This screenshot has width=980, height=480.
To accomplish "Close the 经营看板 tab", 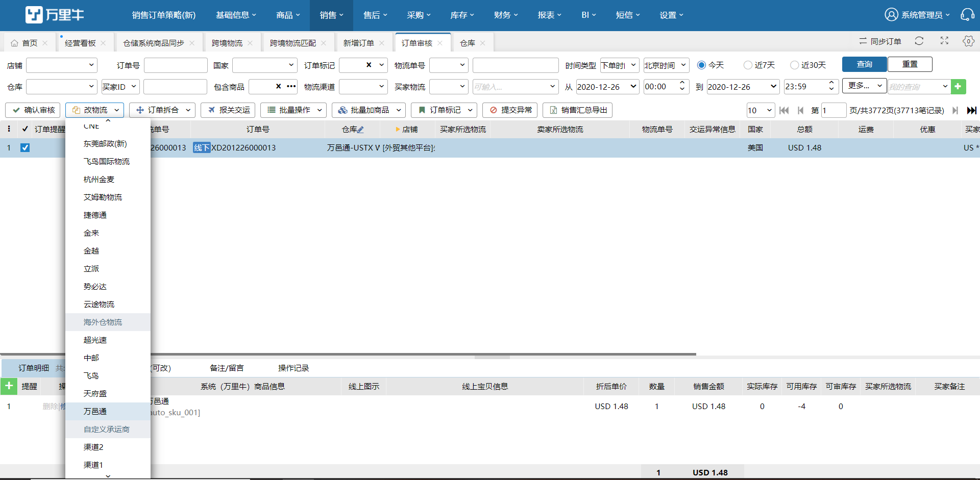I will click(103, 43).
